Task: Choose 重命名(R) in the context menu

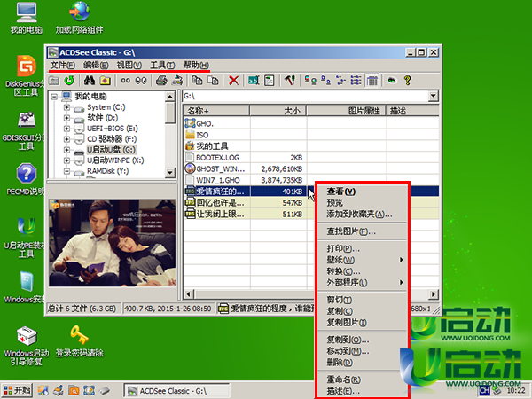Action: (363, 379)
